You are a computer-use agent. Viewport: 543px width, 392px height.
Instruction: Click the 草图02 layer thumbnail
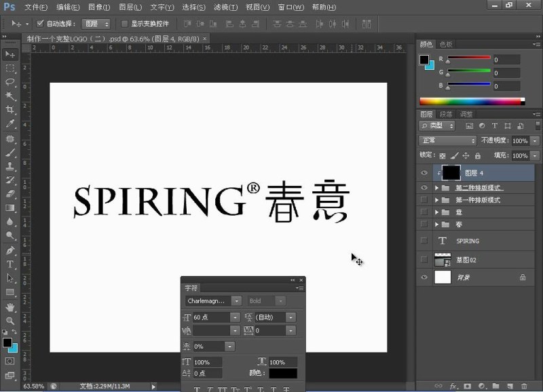point(443,258)
